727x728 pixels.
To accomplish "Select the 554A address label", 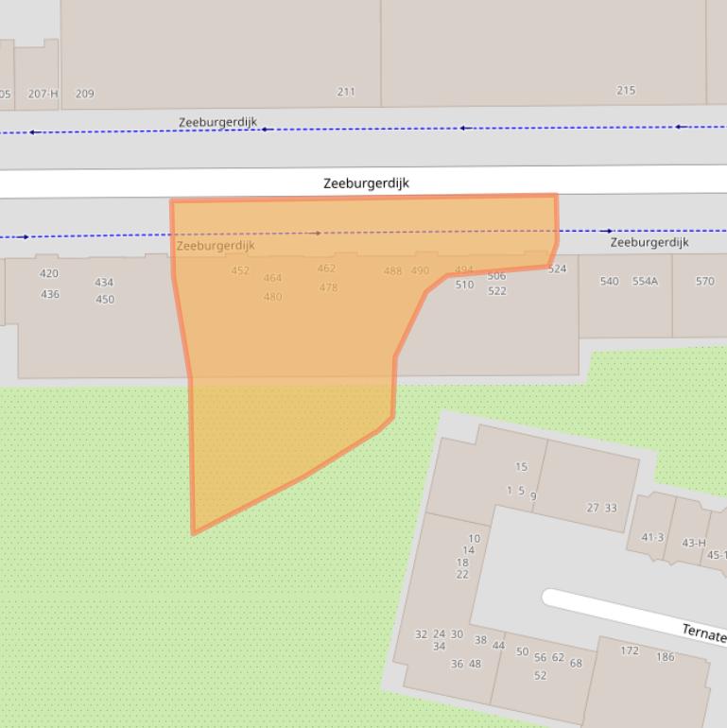I will [x=645, y=282].
